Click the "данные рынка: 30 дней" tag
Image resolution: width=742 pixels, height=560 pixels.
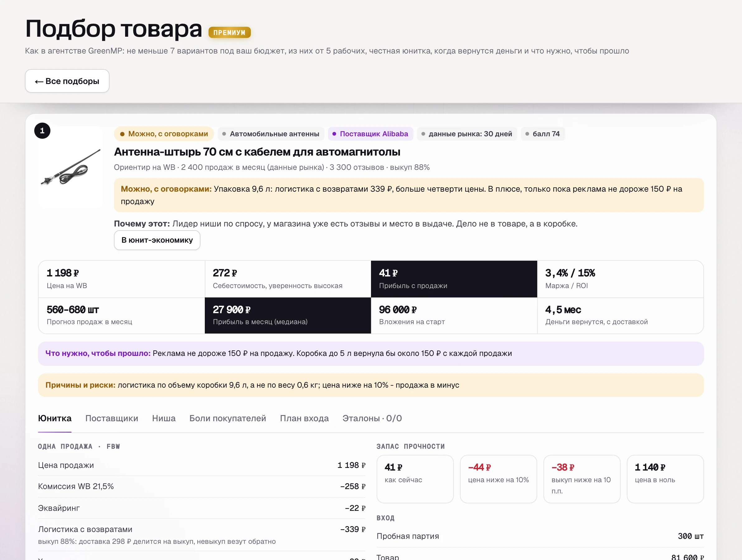pyautogui.click(x=467, y=134)
